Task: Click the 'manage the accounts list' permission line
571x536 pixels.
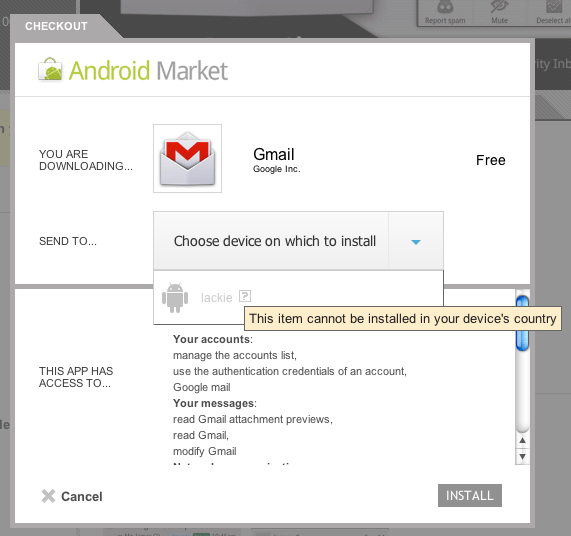Action: [235, 355]
